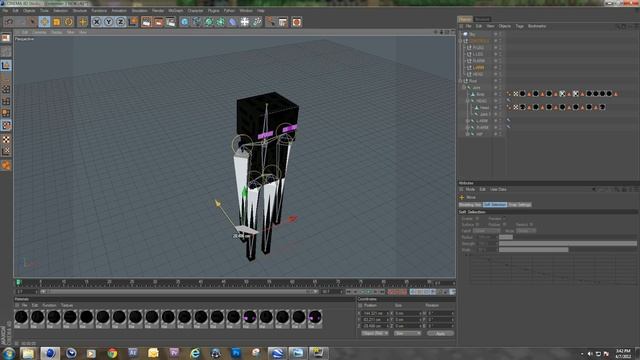Switch to the Objects tab in manager
The width and height of the screenshot is (640, 360).
click(x=465, y=19)
